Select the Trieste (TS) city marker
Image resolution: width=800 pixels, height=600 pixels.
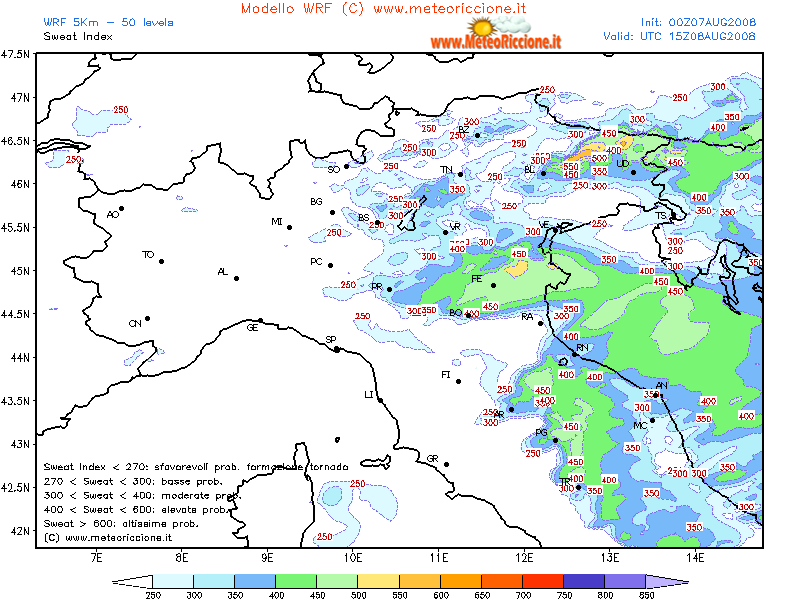(672, 216)
